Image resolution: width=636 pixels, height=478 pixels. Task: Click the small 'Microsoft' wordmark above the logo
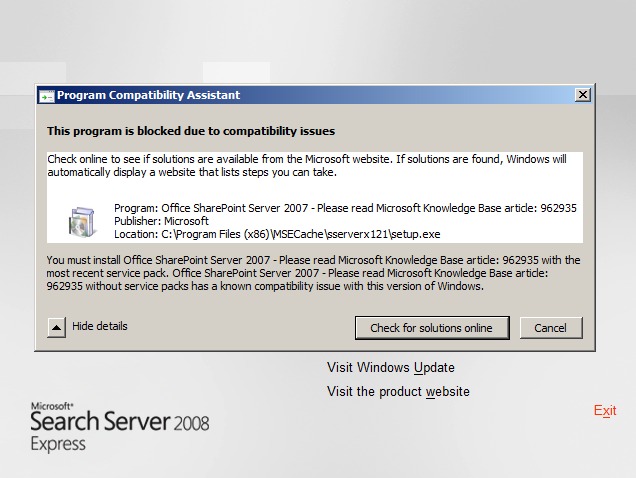[x=52, y=406]
